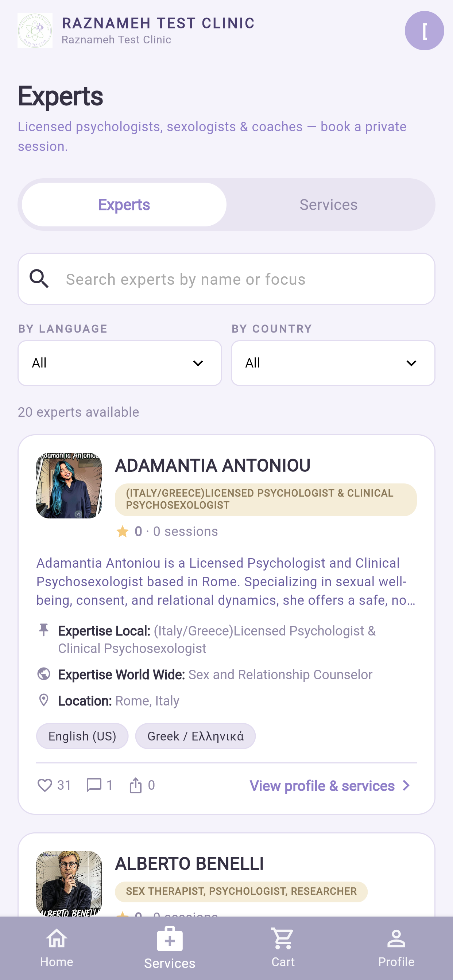Open Profile in bottom navigation
The width and height of the screenshot is (453, 980).
tap(396, 947)
